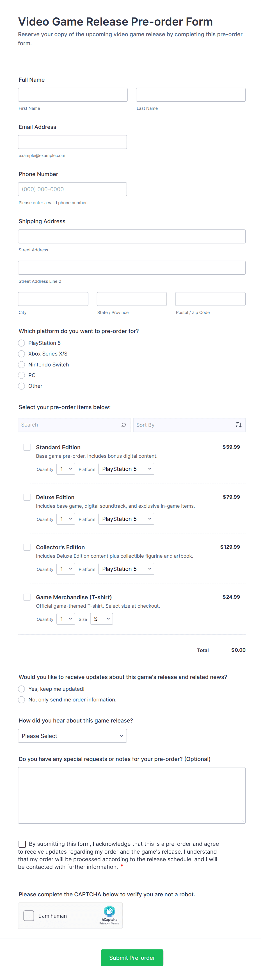This screenshot has height=980, width=261.
Task: Select the PlayStation 5 platform radio
Action: [22, 343]
